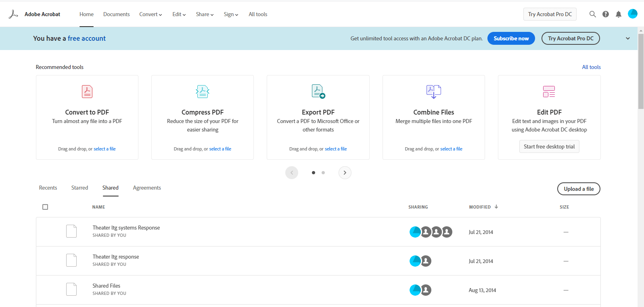644x307 pixels.
Task: Expand the Convert menu
Action: pyautogui.click(x=151, y=14)
